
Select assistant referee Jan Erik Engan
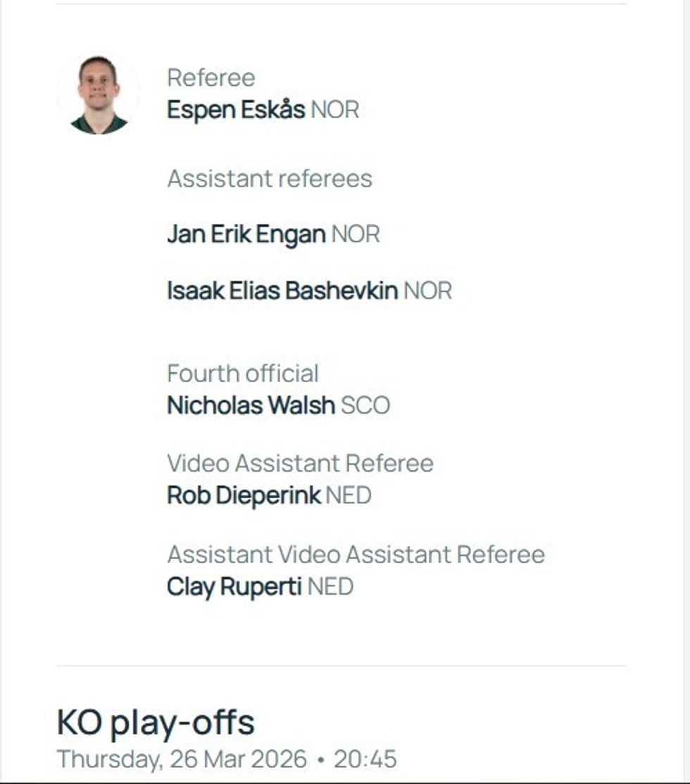point(246,234)
